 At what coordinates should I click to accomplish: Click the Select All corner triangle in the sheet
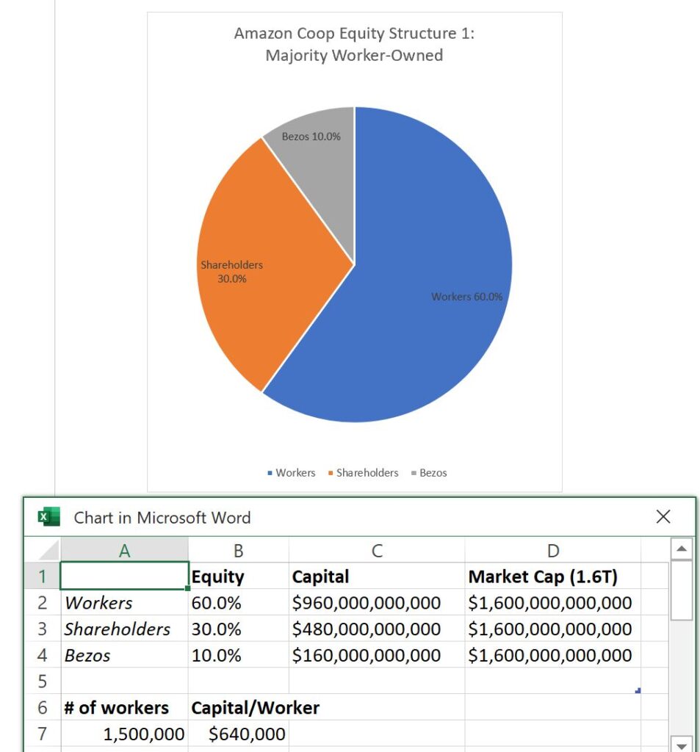point(49,550)
